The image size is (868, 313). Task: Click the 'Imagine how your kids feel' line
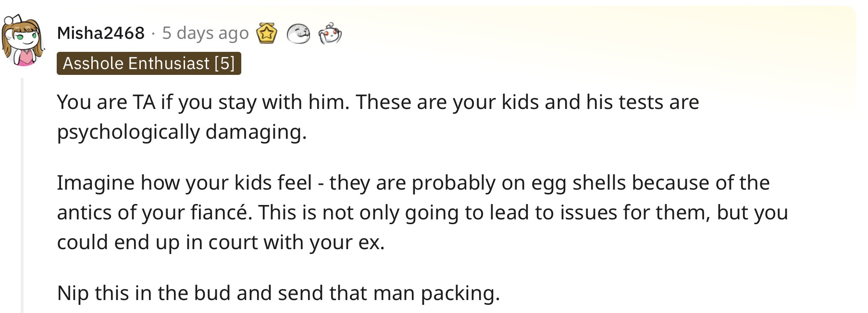[x=413, y=183]
